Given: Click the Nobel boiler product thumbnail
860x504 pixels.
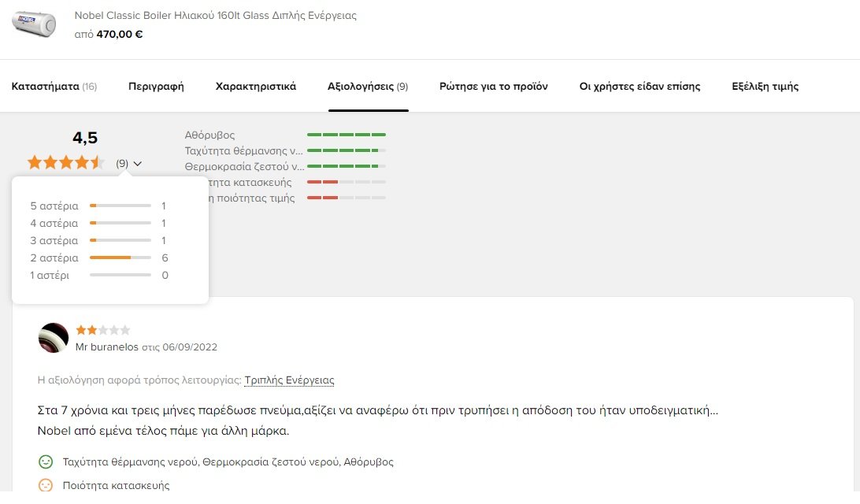Looking at the screenshot, I should click(x=34, y=24).
